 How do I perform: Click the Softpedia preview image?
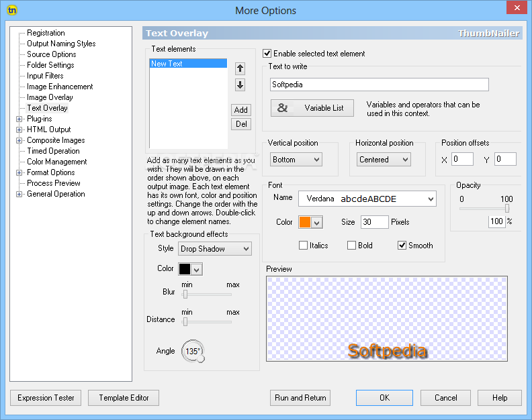[387, 319]
